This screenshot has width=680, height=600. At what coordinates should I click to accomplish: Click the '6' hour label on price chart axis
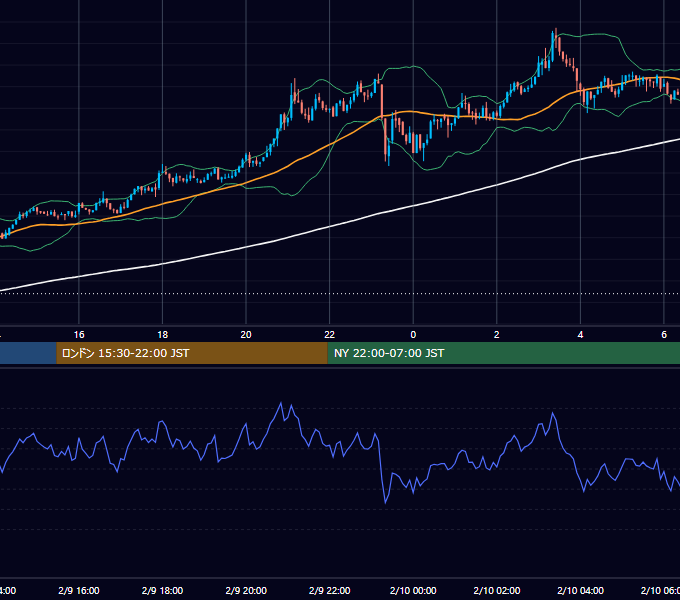pos(664,334)
